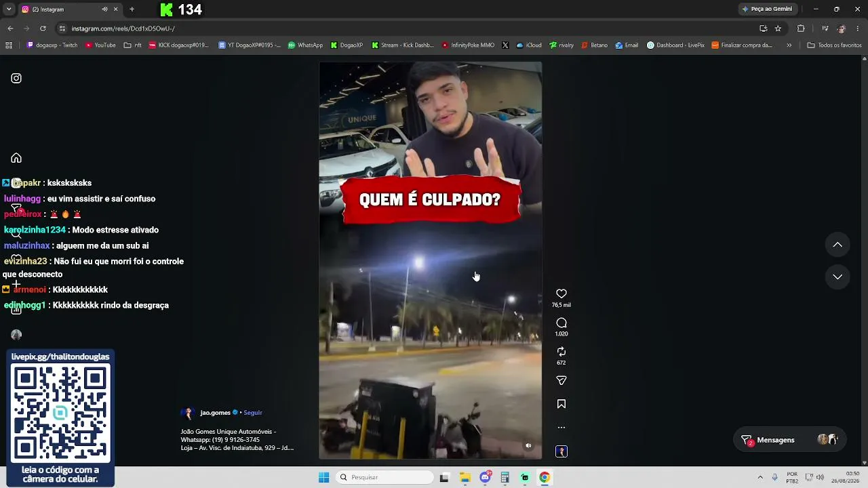The height and width of the screenshot is (488, 868).
Task: Open the Windows Start menu
Action: tap(324, 477)
